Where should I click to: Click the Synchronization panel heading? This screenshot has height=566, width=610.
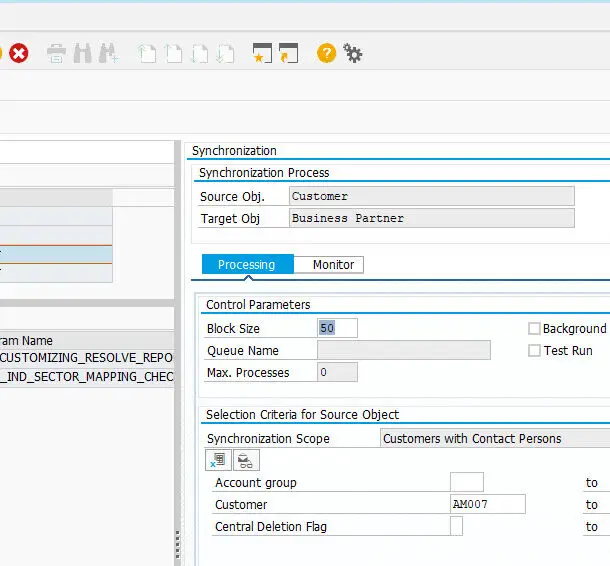tap(234, 151)
